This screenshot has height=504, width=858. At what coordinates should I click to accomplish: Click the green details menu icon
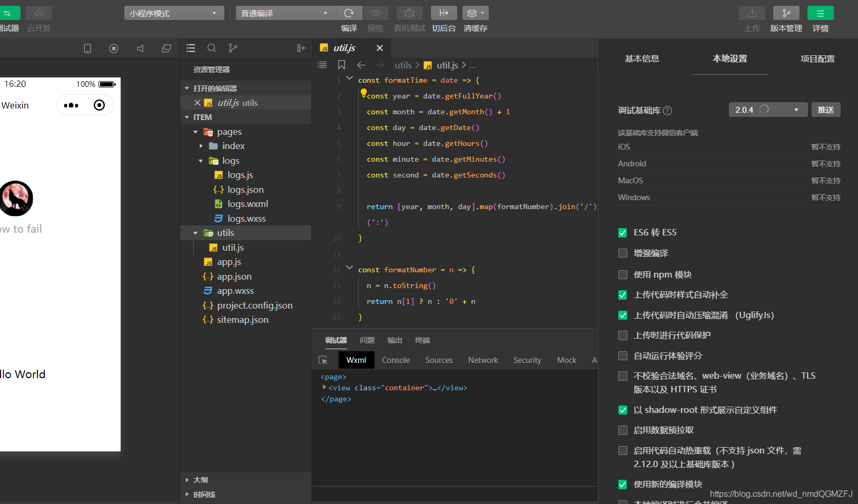point(821,13)
